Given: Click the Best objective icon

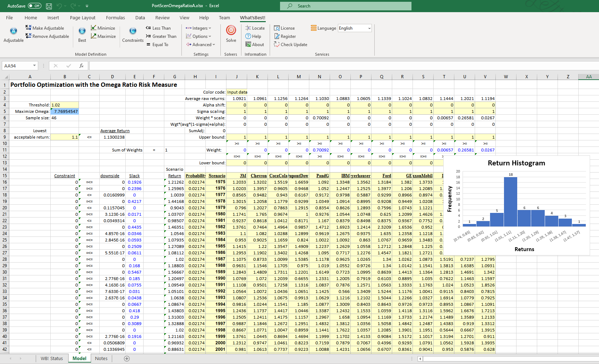Looking at the screenshot, I should [82, 31].
